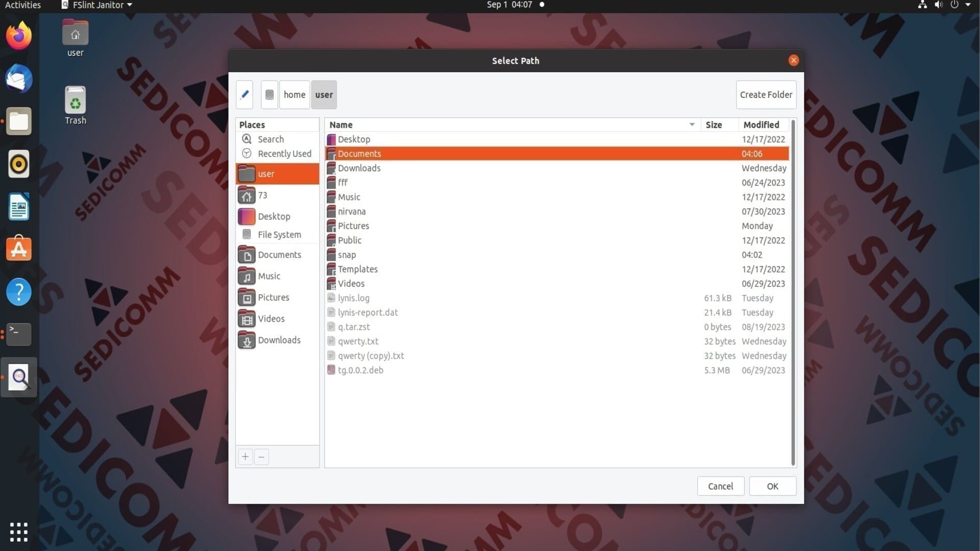Confirm the selection with OK
The image size is (980, 551).
[x=773, y=486]
